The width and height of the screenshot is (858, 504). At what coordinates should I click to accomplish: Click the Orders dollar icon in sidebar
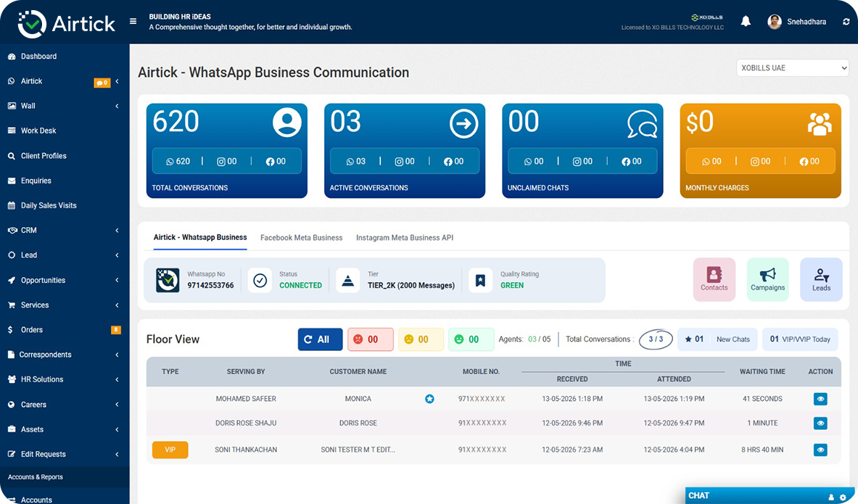[10, 330]
